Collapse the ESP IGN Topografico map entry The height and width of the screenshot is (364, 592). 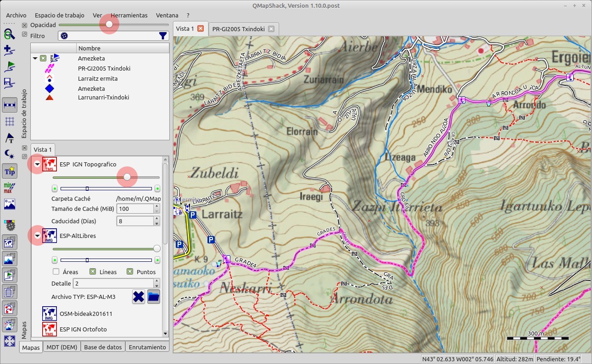click(38, 164)
